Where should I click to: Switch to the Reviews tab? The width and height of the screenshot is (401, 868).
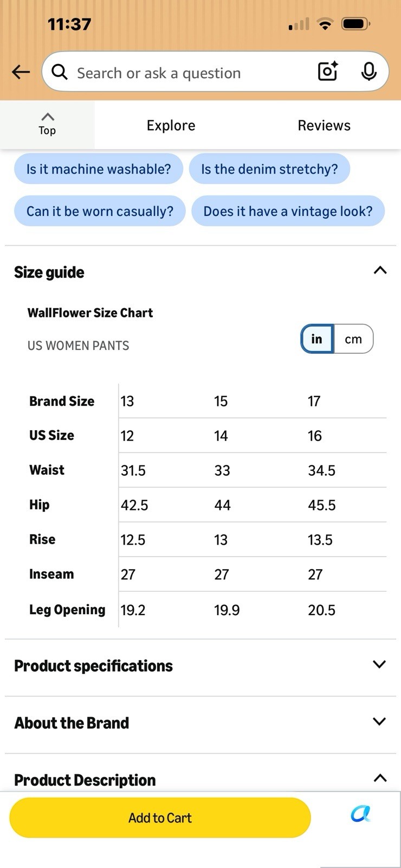324,125
